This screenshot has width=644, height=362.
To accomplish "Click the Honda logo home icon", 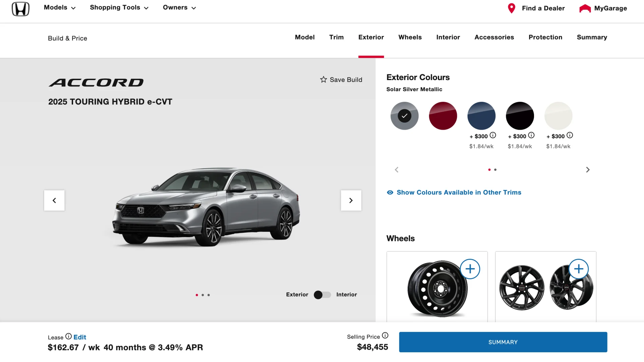I will pyautogui.click(x=20, y=9).
